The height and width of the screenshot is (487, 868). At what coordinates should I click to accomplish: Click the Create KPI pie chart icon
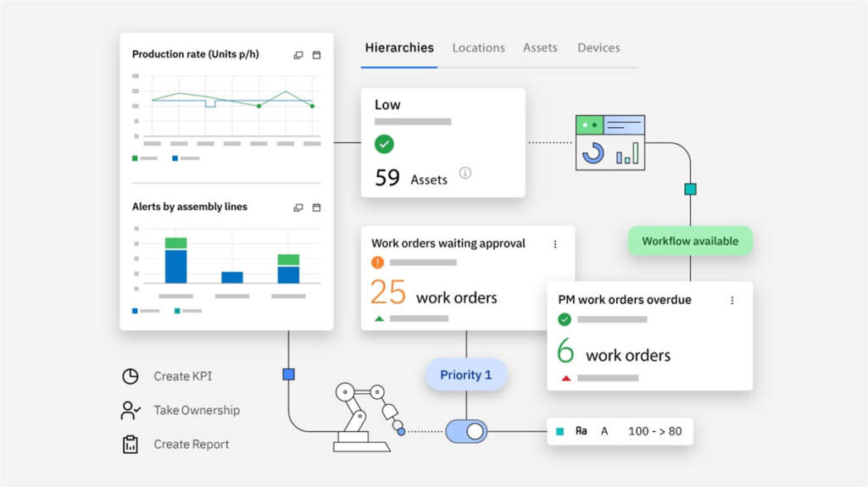(130, 376)
